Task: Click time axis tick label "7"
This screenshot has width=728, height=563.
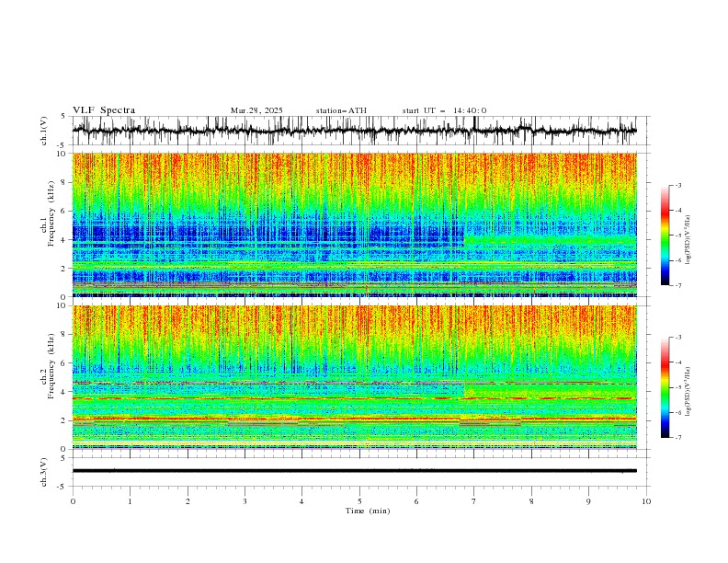Action: (x=474, y=501)
